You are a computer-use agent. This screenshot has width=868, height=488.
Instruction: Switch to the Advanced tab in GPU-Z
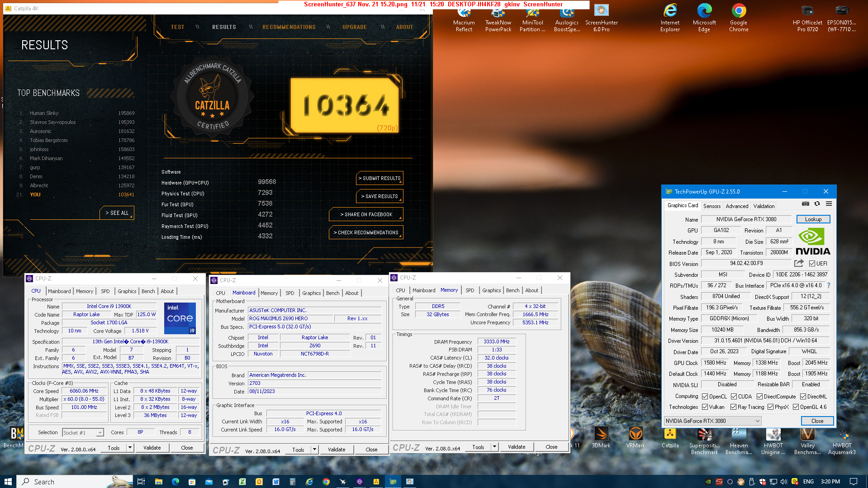[x=737, y=206]
